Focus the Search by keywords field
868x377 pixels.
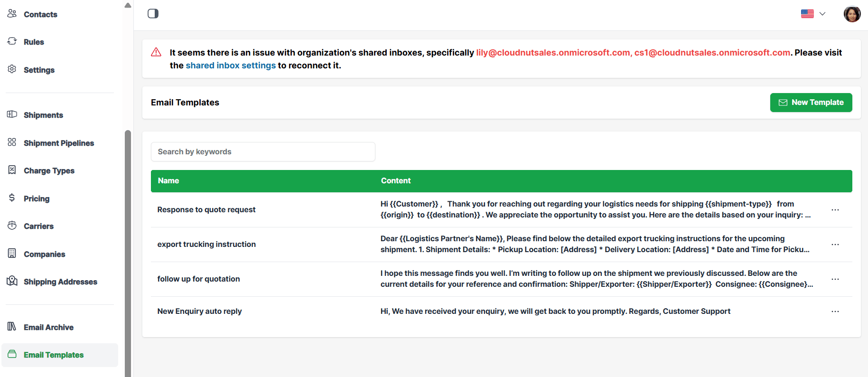(x=263, y=152)
